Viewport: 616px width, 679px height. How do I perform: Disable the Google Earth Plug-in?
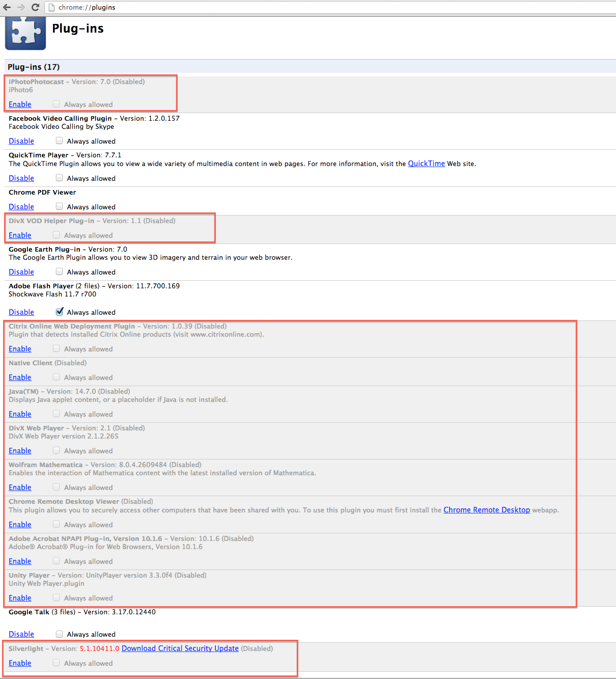tap(21, 272)
